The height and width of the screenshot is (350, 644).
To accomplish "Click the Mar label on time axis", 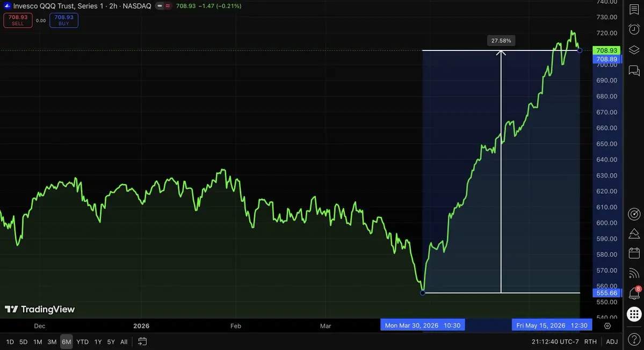I will coord(325,326).
